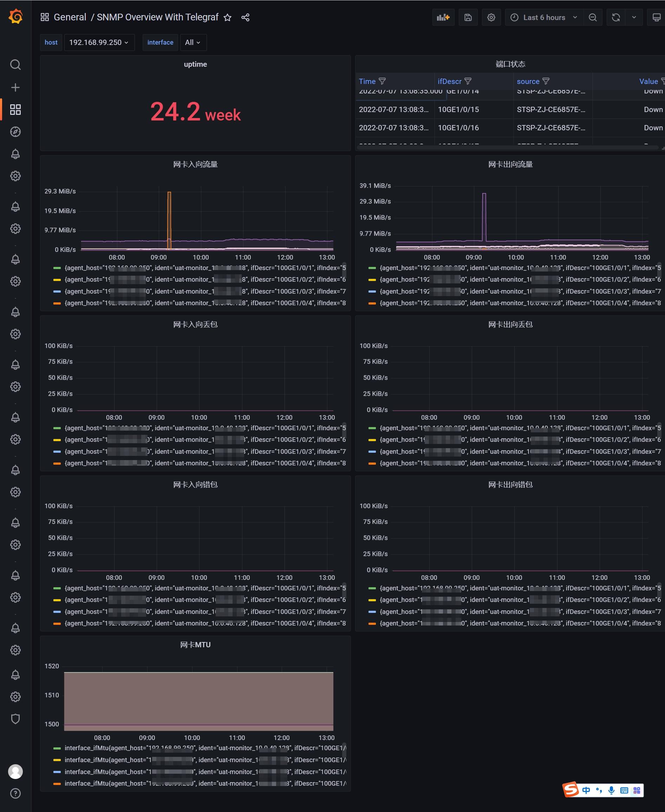Open the Server Admin shield icon
This screenshot has width=665, height=812.
[x=15, y=719]
